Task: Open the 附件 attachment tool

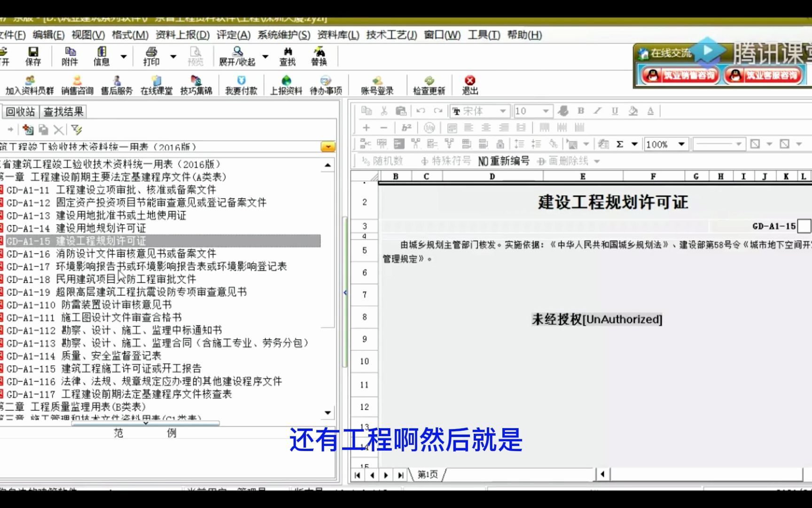Action: 70,56
